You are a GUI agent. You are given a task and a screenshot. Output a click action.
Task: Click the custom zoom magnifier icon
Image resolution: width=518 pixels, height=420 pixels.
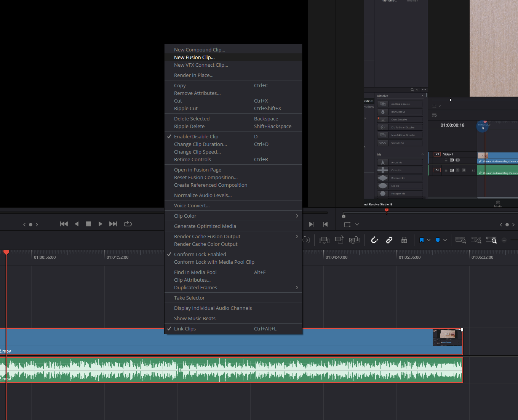click(491, 240)
